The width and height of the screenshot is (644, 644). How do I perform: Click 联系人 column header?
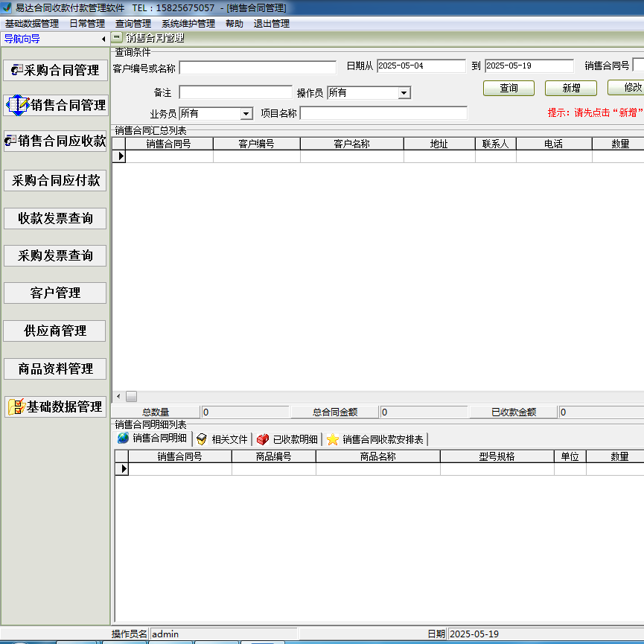tap(495, 144)
